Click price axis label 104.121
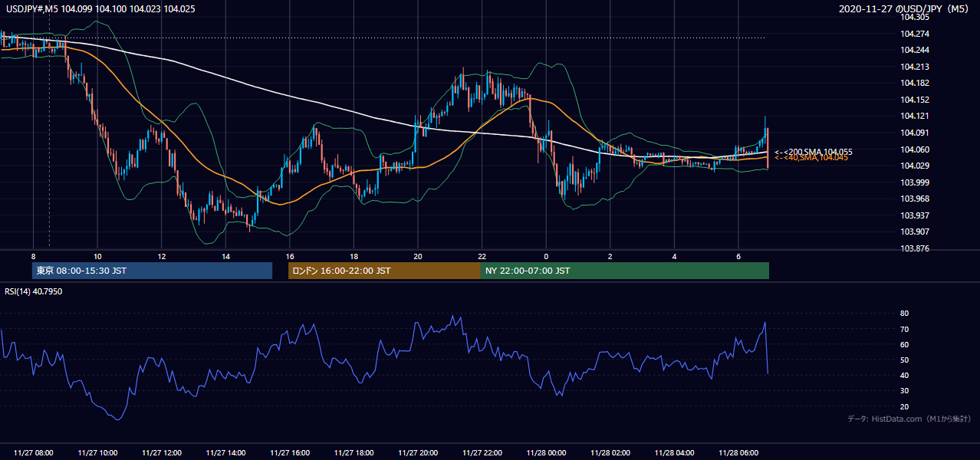This screenshot has height=460, width=980. point(915,116)
